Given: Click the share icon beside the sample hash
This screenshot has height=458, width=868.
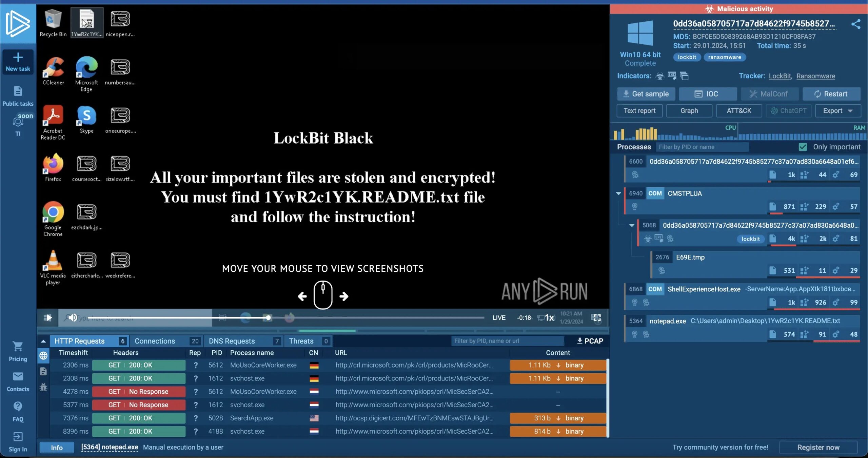Looking at the screenshot, I should coord(855,24).
